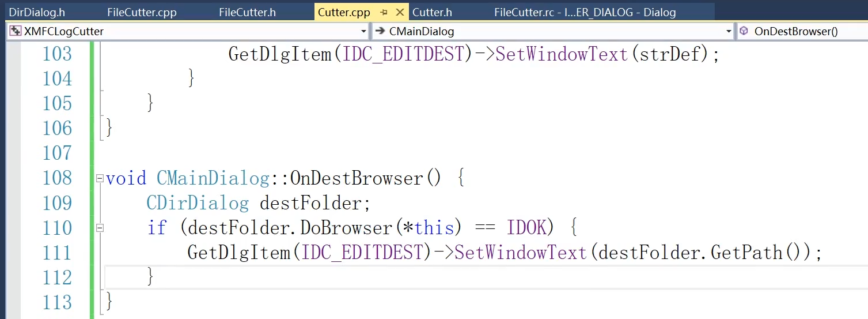
Task: Click line number 103 in the margin
Action: [x=57, y=54]
